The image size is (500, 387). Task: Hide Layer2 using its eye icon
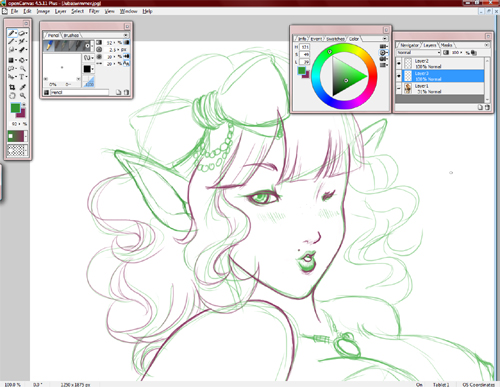click(399, 63)
